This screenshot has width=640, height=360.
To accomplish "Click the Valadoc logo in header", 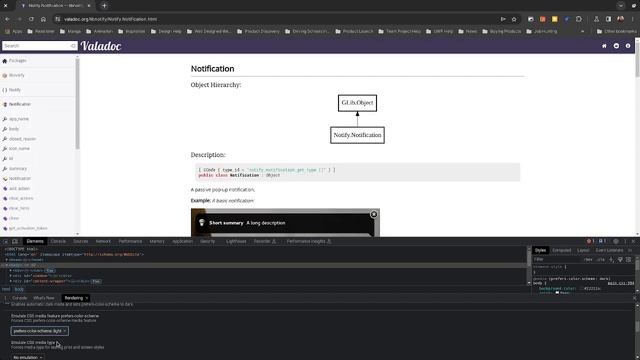I will tap(101, 46).
